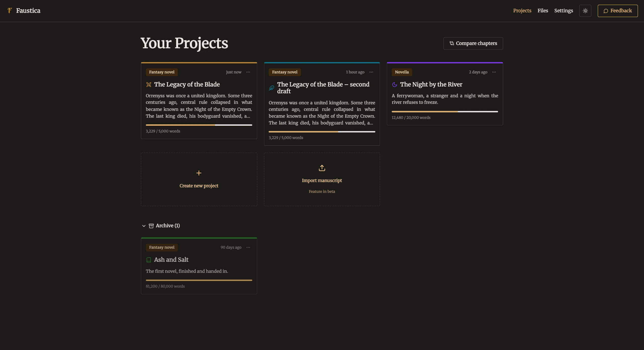The image size is (644, 350).
Task: Go to the Projects tab
Action: [522, 11]
